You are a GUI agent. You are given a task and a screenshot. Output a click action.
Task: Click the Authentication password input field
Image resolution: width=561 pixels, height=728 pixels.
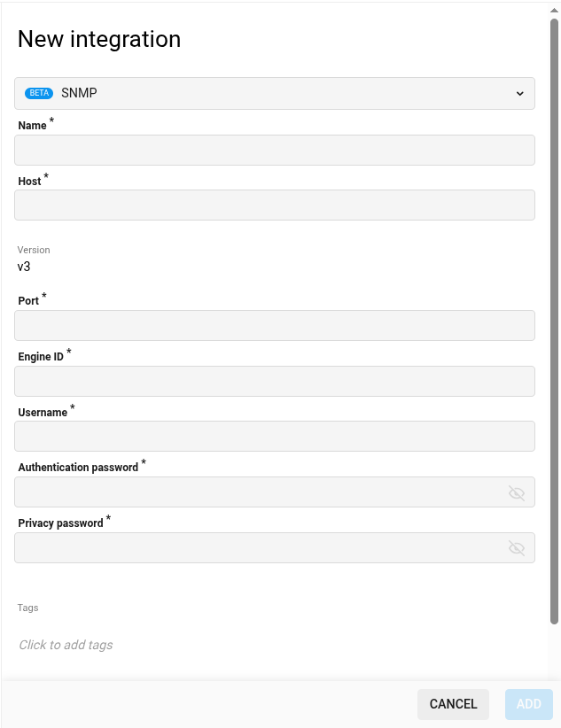(x=257, y=492)
